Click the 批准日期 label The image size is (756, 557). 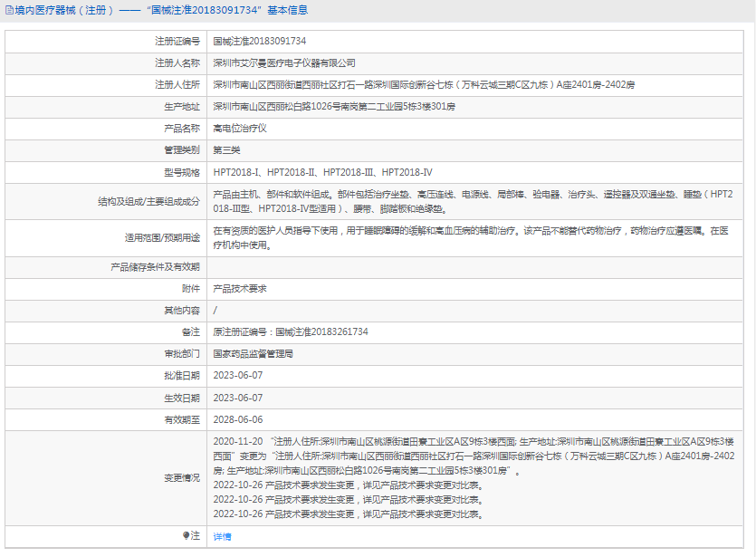coord(182,376)
